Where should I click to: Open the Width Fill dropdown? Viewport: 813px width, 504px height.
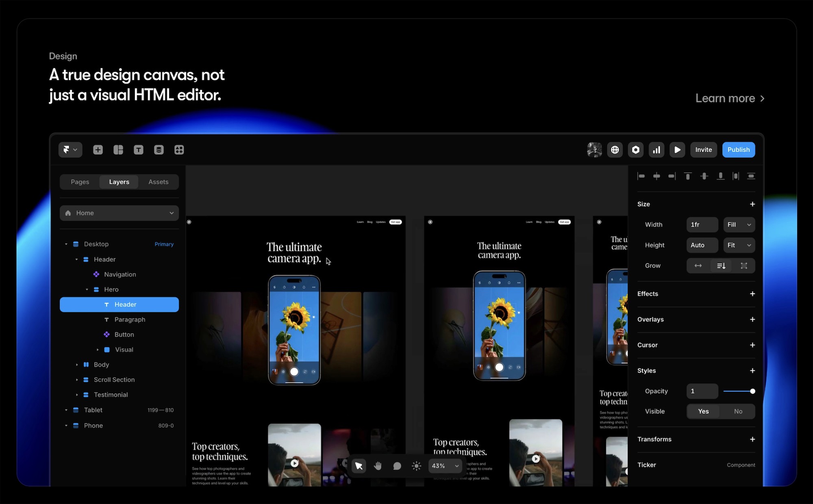[x=739, y=225]
